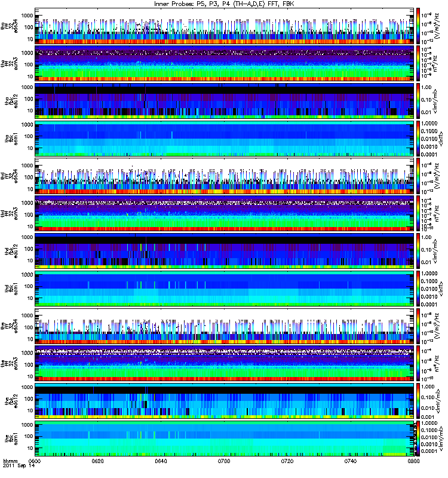
Task: Select the '0620' time axis label
Action: point(98,461)
